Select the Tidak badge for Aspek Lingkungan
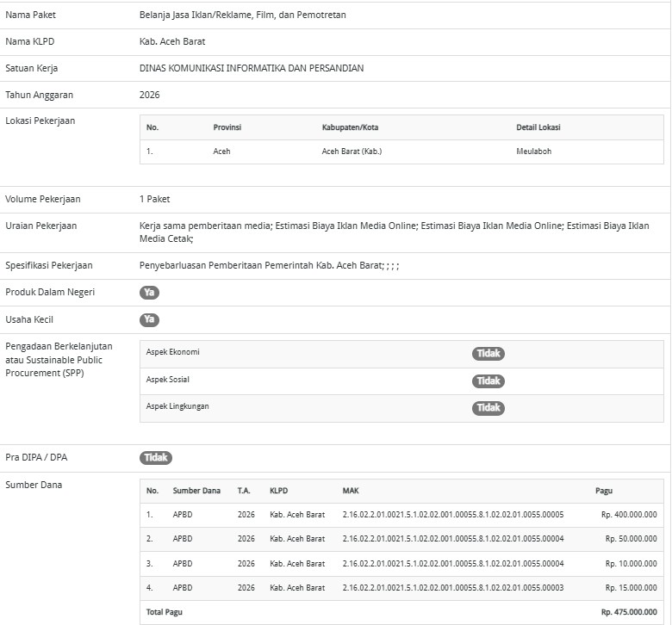This screenshot has height=625, width=672. pos(488,408)
